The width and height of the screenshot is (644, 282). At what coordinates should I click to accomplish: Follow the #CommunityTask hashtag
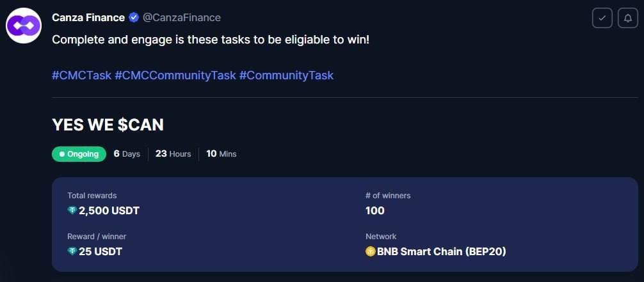coord(286,75)
